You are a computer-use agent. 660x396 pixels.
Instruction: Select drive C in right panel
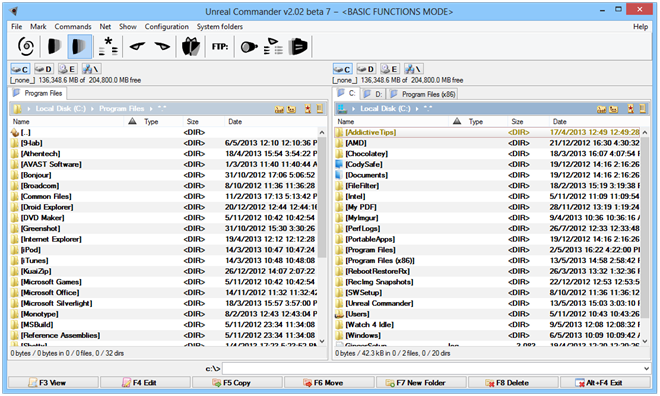coord(342,69)
